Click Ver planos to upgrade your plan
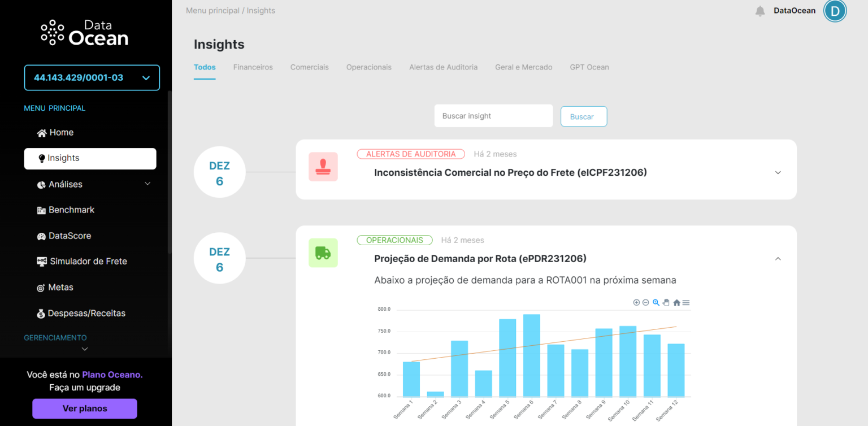Image resolution: width=868 pixels, height=426 pixels. tap(84, 408)
